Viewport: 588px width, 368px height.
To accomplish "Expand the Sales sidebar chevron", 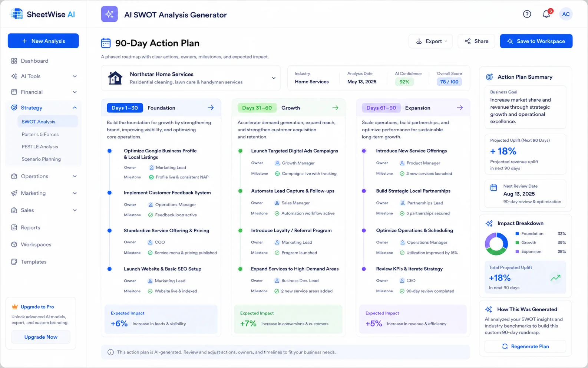I will [75, 210].
